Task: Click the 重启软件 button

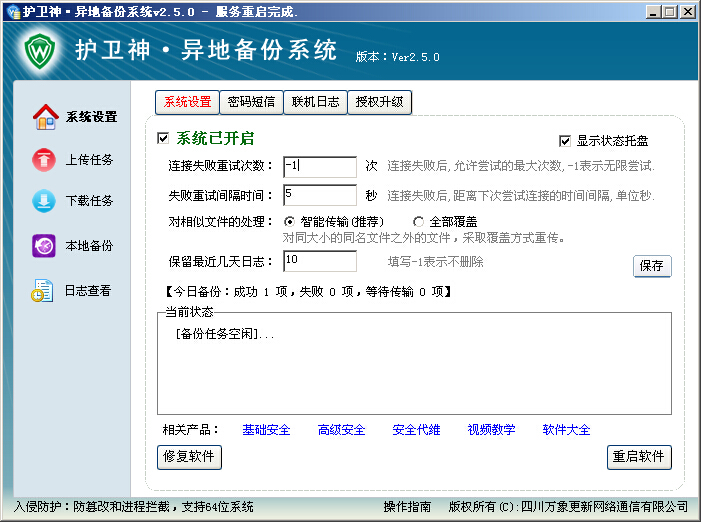Action: pyautogui.click(x=639, y=457)
